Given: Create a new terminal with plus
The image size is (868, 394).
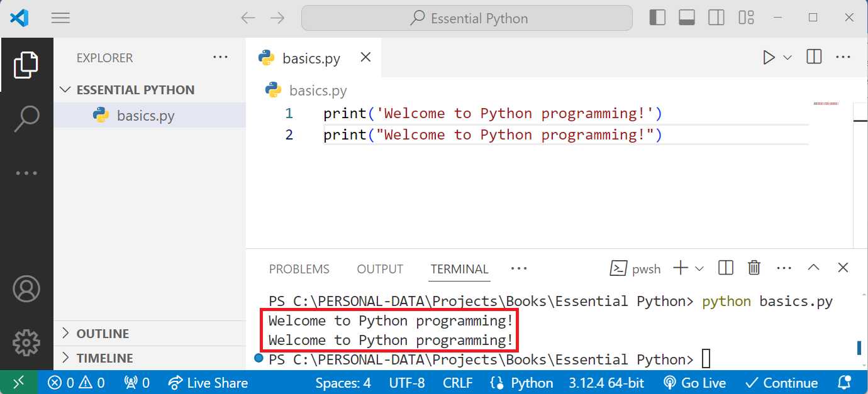Looking at the screenshot, I should click(x=681, y=268).
